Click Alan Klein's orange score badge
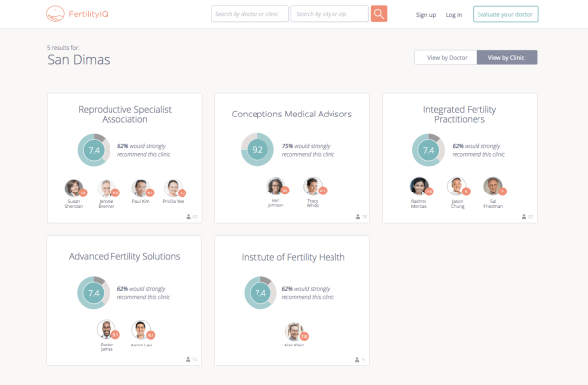 coord(304,336)
